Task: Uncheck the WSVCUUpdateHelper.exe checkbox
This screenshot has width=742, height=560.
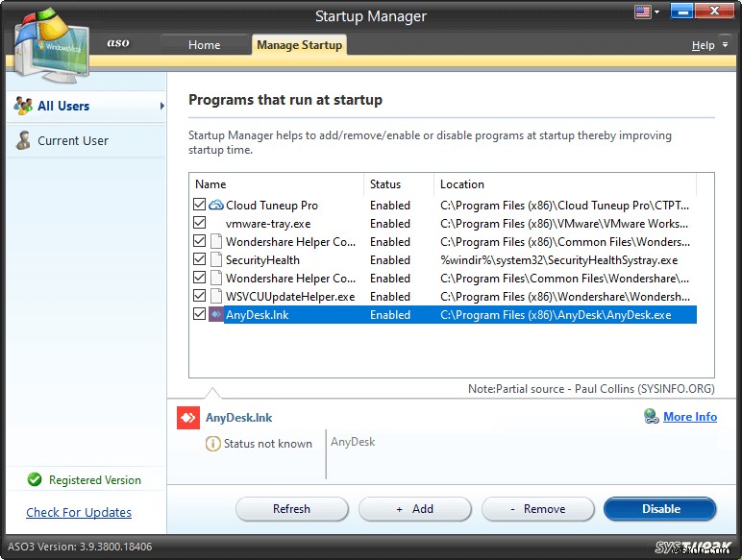Action: coord(199,296)
